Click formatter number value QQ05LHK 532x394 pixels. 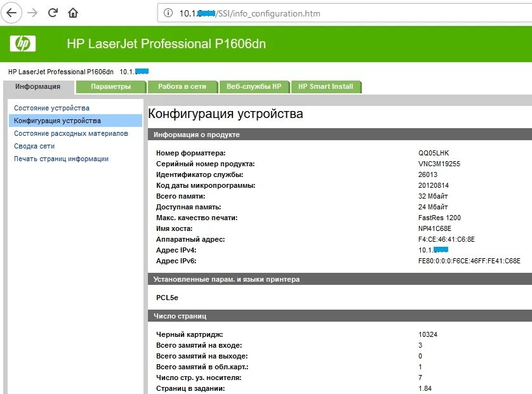(x=434, y=153)
